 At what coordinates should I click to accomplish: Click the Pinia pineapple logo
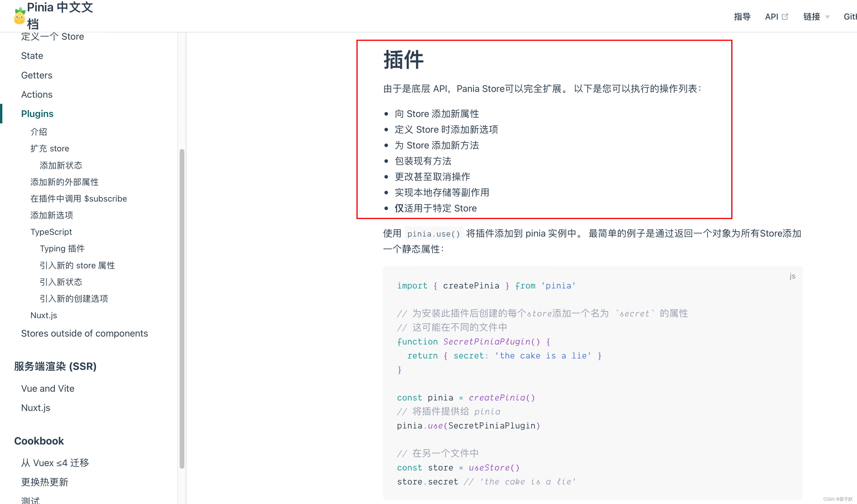point(20,16)
